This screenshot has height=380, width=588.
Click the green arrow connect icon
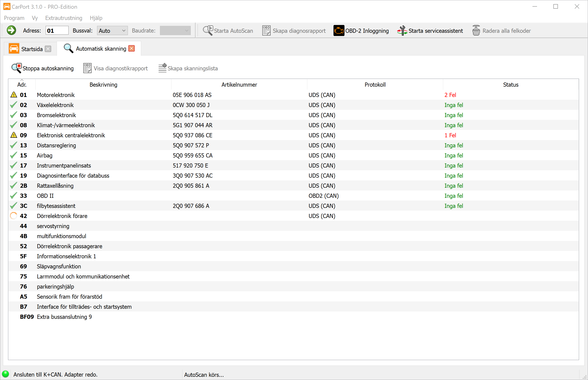(11, 31)
